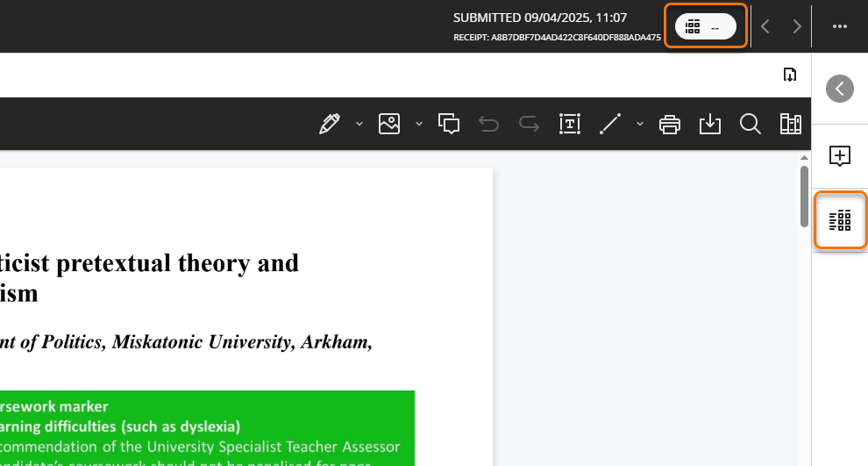The image size is (868, 466).
Task: Open the rubric panel in sidebar
Action: coord(840,220)
